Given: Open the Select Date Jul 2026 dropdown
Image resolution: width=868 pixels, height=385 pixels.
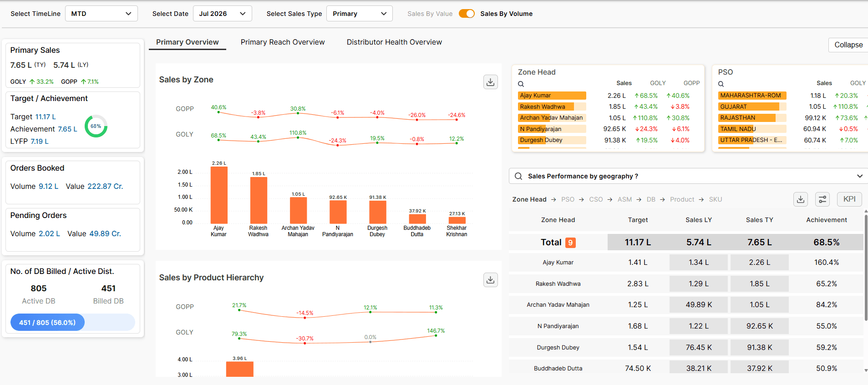Looking at the screenshot, I should 223,14.
